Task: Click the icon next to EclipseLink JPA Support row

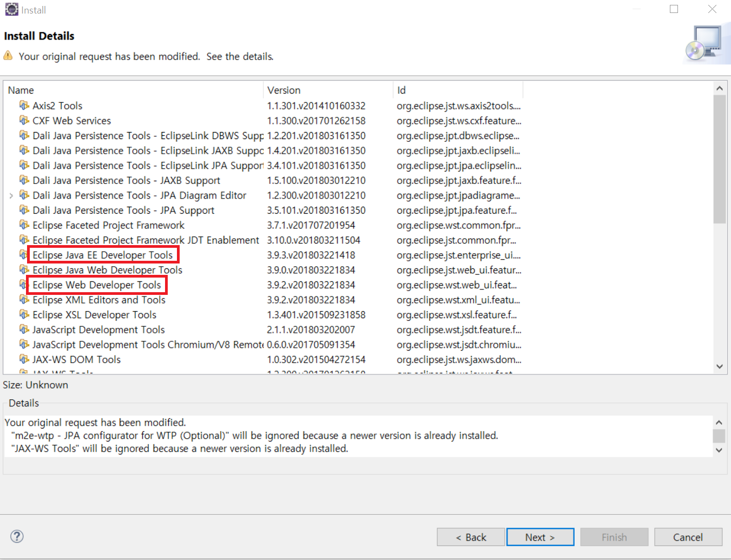Action: tap(24, 164)
